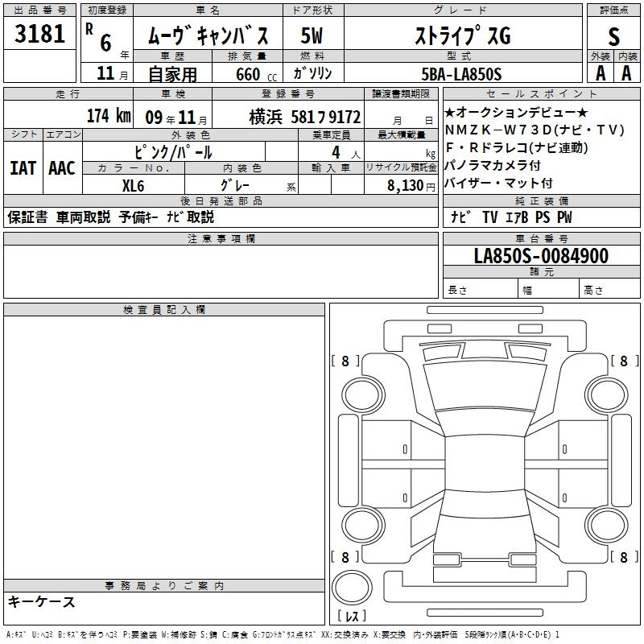Click the shift type IAT
Image resolution: width=644 pixels, height=644 pixels.
(x=23, y=168)
